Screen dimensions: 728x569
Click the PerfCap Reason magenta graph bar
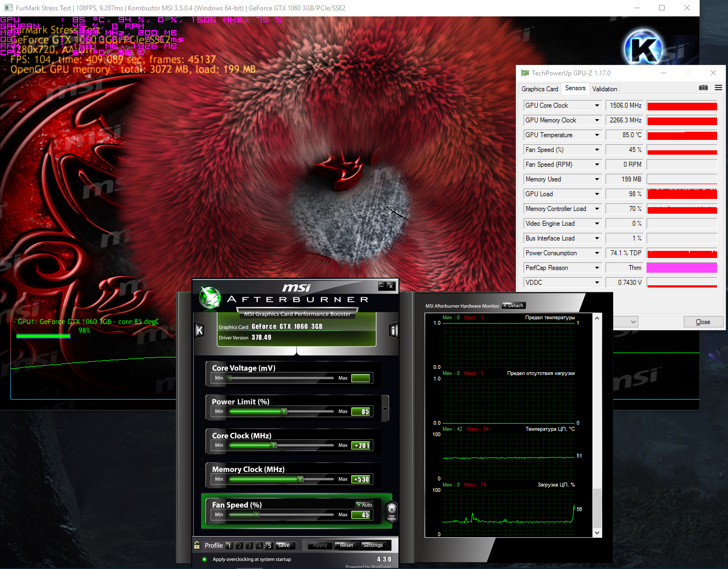[x=682, y=268]
